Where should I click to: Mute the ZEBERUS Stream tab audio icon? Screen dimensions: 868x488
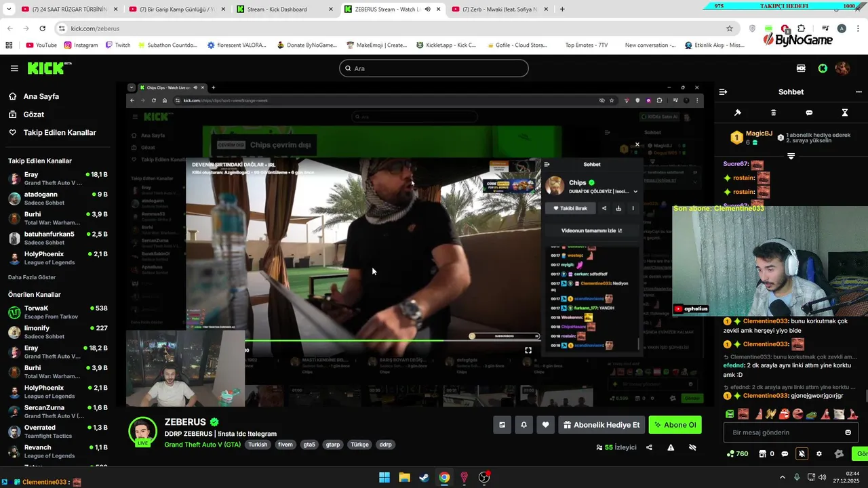click(427, 9)
